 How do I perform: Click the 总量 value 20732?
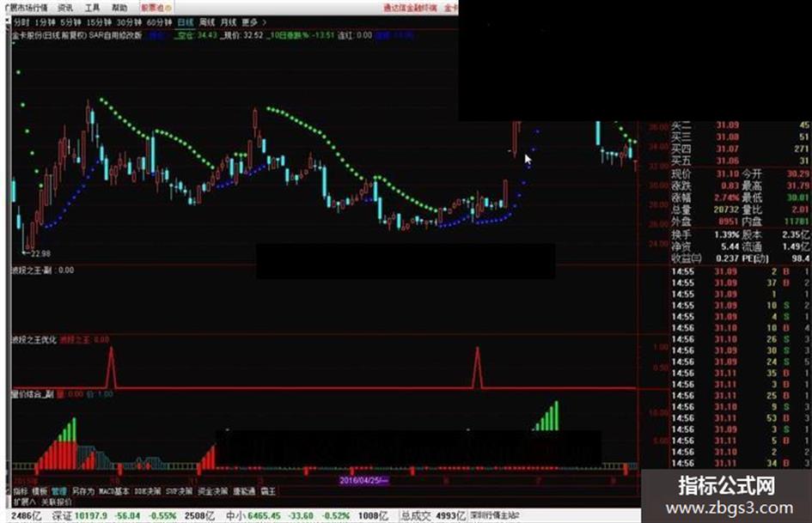click(x=726, y=210)
